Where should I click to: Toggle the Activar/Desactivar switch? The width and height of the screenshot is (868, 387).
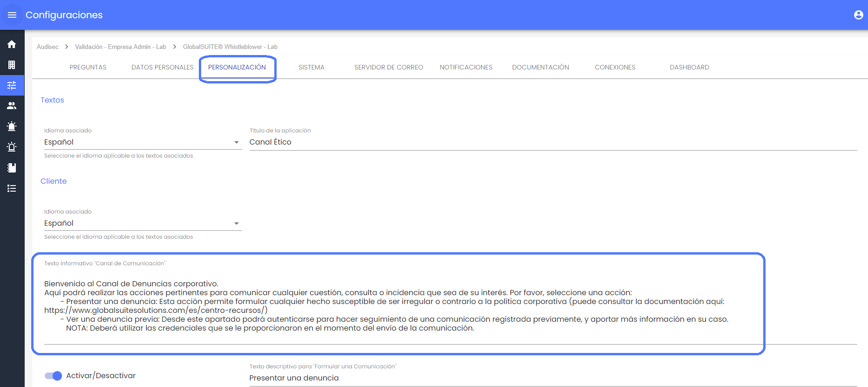pyautogui.click(x=53, y=376)
